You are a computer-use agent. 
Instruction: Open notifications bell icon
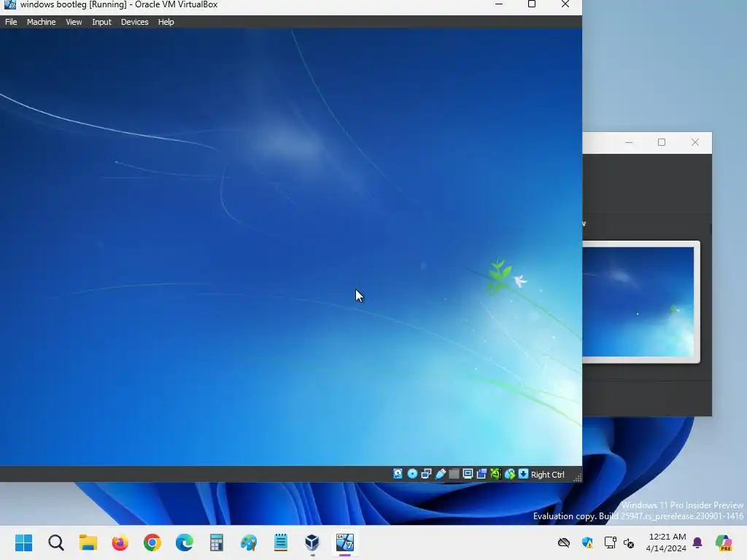pos(697,542)
